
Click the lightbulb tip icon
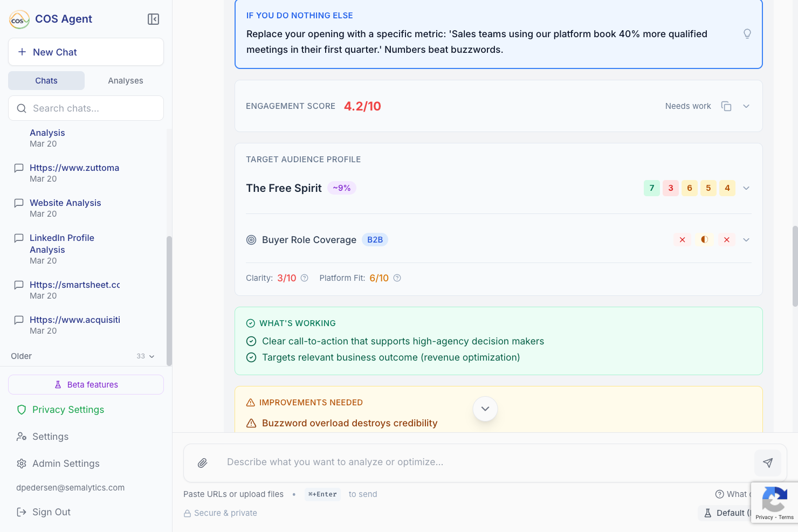747,34
